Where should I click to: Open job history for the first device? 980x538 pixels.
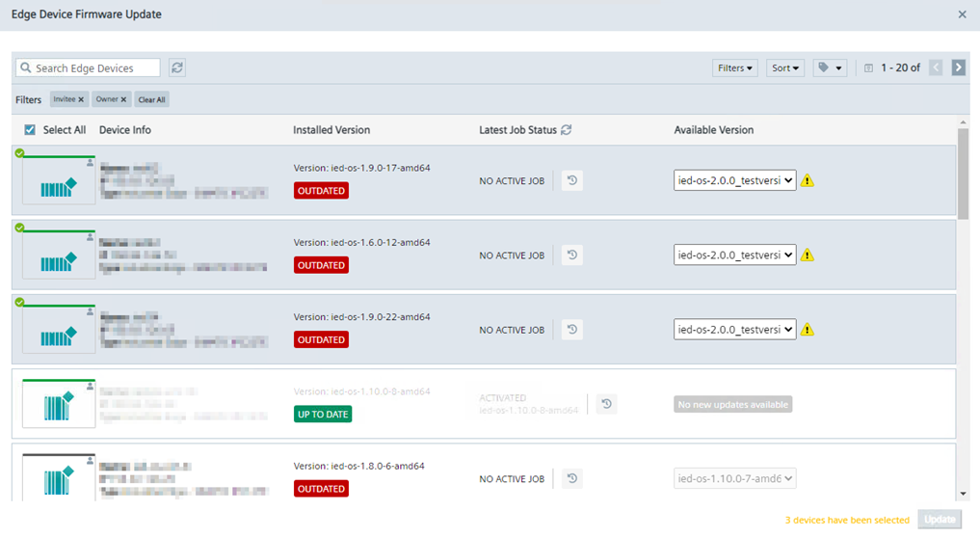pyautogui.click(x=572, y=181)
